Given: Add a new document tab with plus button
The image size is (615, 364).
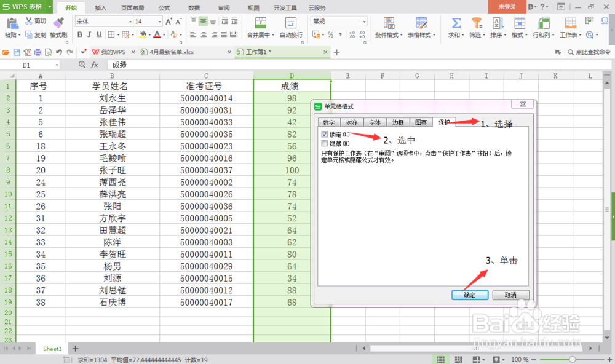Looking at the screenshot, I should 336,52.
